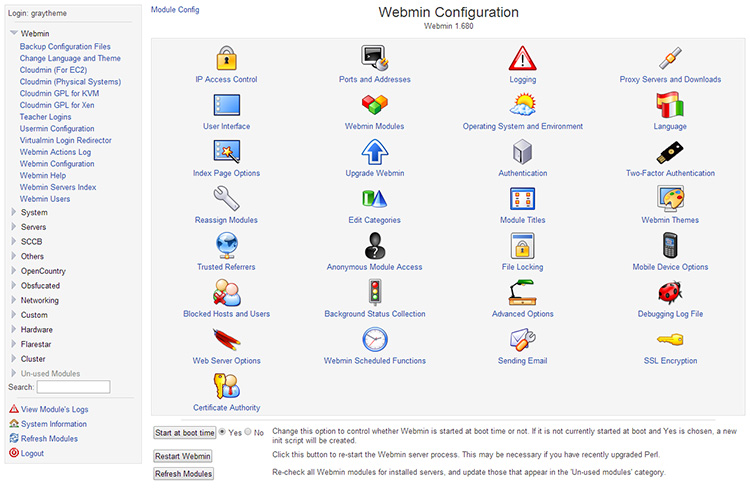This screenshot has width=750, height=500.
Task: Open the Module Config link
Action: pyautogui.click(x=175, y=10)
